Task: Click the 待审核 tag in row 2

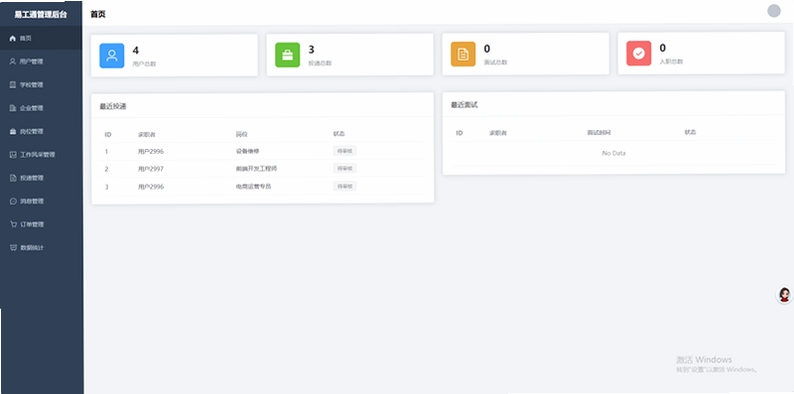Action: 345,168
